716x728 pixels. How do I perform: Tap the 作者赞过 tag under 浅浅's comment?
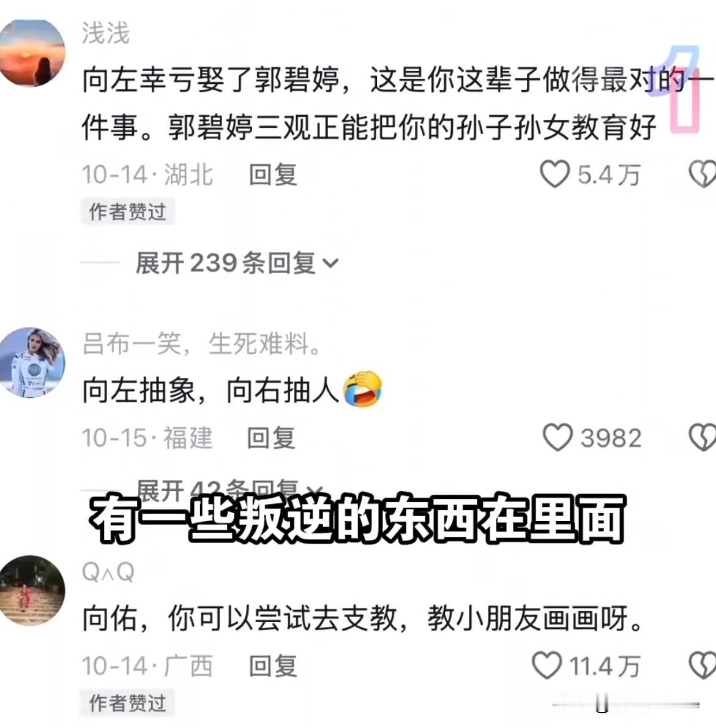click(128, 212)
